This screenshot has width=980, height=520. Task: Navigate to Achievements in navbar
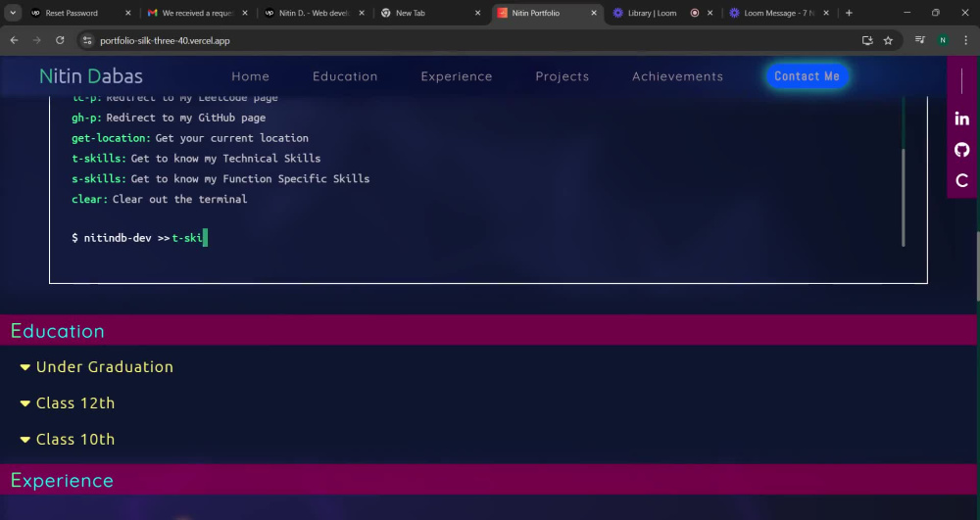tap(677, 76)
